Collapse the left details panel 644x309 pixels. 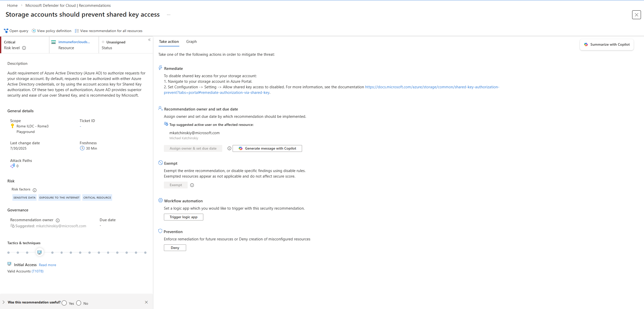point(149,40)
